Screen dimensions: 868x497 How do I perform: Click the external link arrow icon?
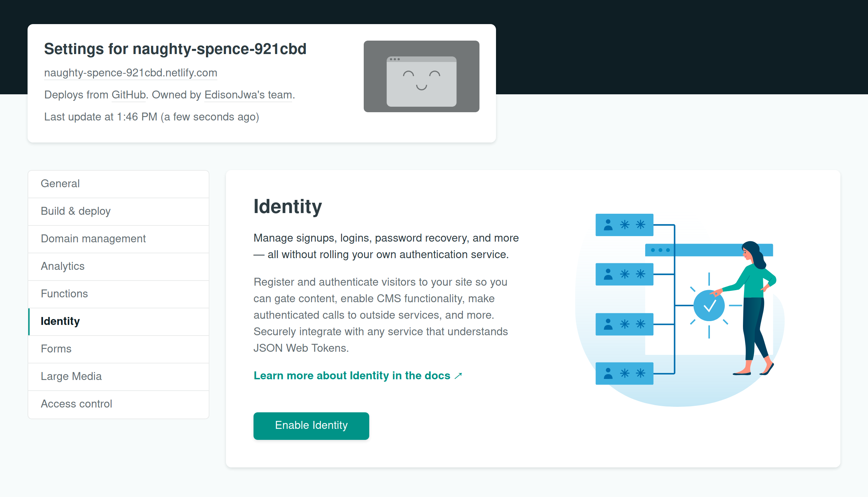pyautogui.click(x=458, y=376)
